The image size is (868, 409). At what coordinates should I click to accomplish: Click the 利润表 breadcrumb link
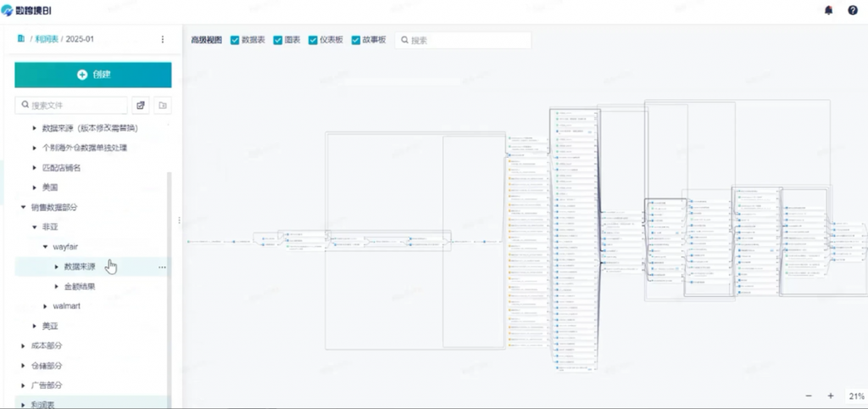click(47, 39)
